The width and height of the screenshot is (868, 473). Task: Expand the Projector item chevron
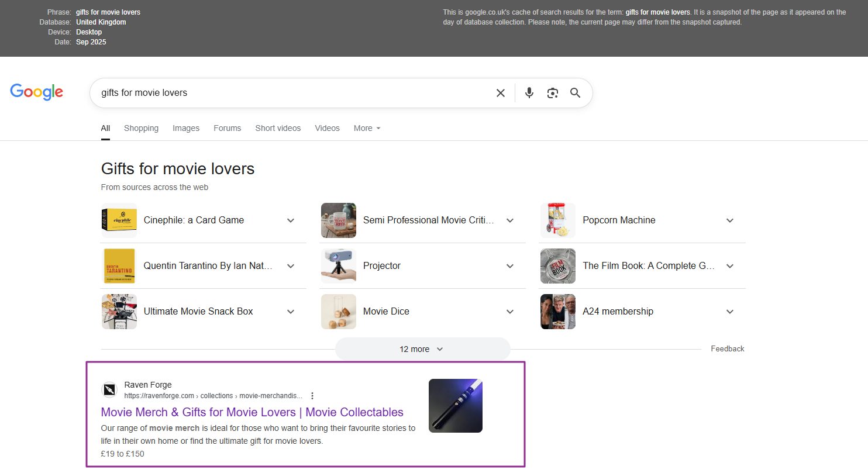pos(510,266)
